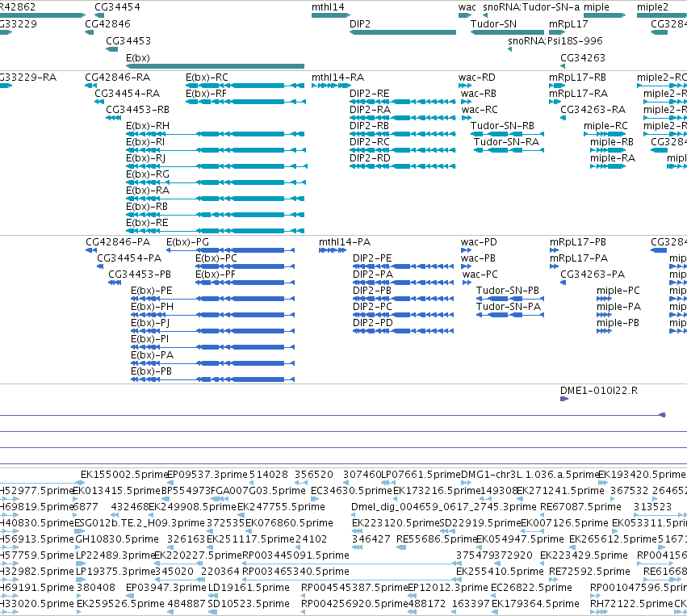Screen dimensions: 687x616
Task: Click the EK155002.5prime EST label
Action: click(x=124, y=475)
